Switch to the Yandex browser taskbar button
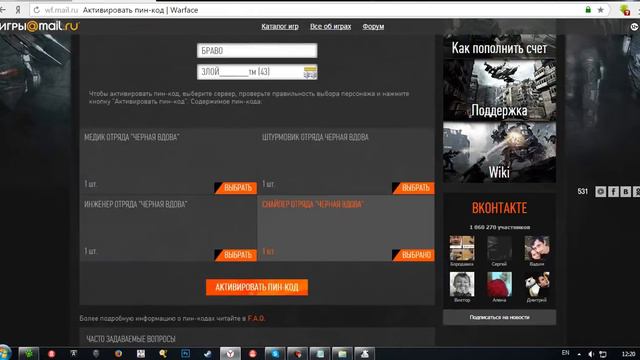This screenshot has width=640, height=360. pos(230,353)
